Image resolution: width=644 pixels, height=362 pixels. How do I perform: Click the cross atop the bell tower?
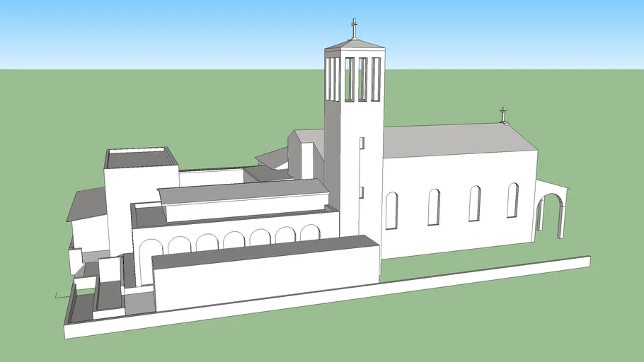[x=354, y=29]
